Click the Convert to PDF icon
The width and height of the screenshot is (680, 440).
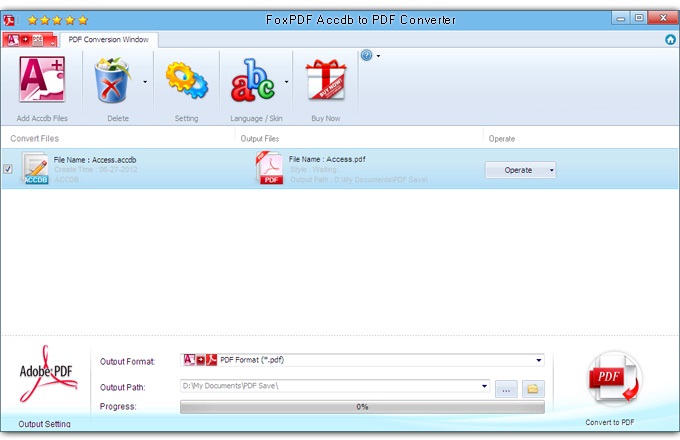tap(615, 379)
